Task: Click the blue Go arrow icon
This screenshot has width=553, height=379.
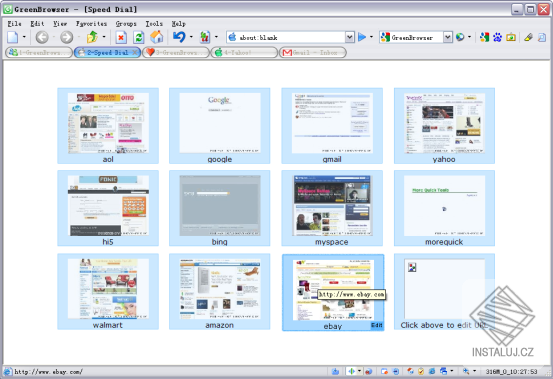Action: [x=362, y=37]
